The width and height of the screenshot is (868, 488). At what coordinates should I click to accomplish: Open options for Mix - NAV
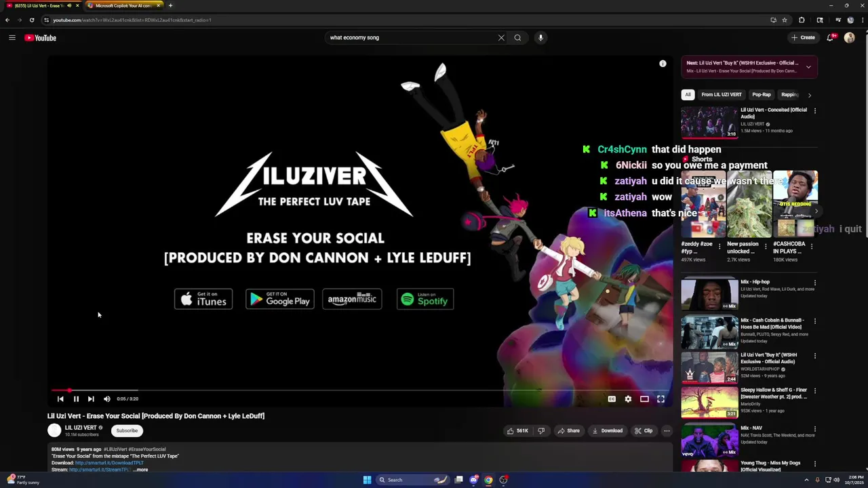(x=815, y=429)
